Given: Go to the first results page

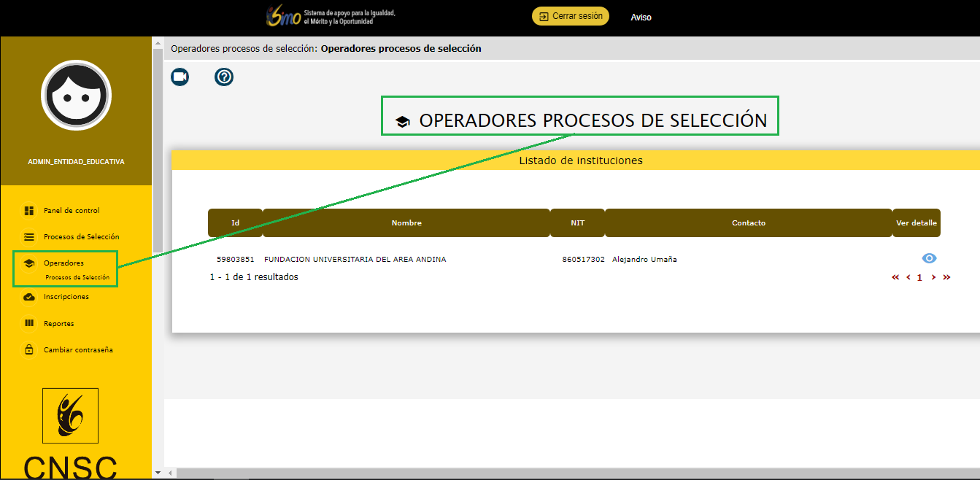Looking at the screenshot, I should tap(895, 277).
